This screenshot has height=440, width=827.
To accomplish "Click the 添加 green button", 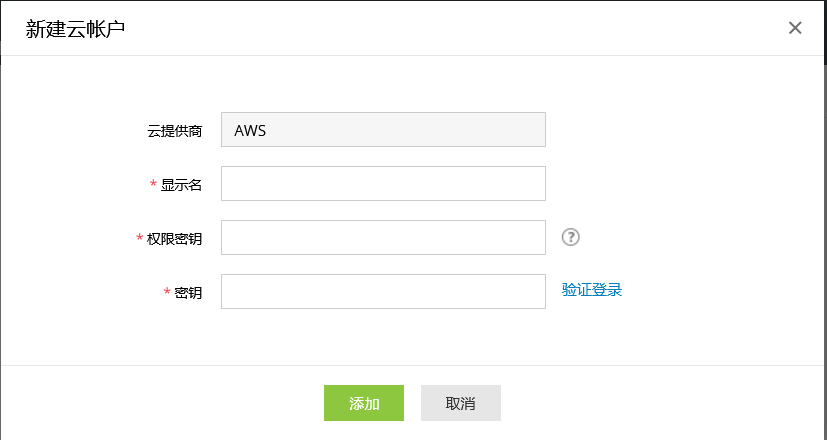I will 363,403.
